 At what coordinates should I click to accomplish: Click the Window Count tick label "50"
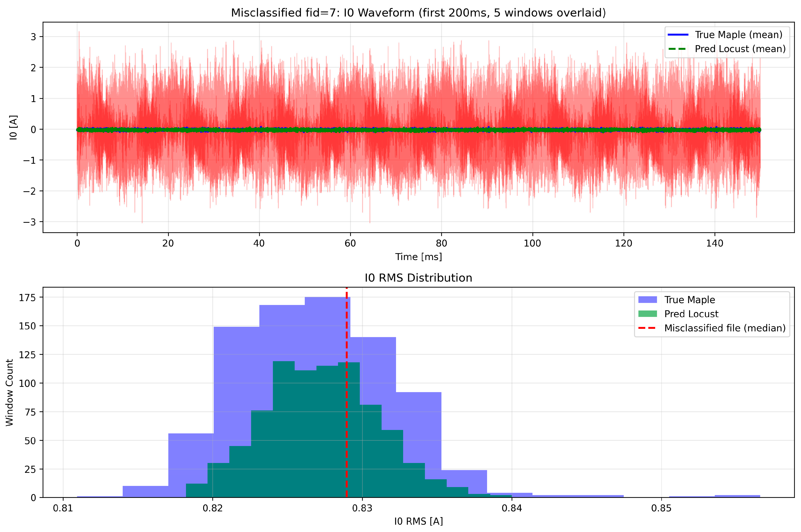pyautogui.click(x=30, y=441)
